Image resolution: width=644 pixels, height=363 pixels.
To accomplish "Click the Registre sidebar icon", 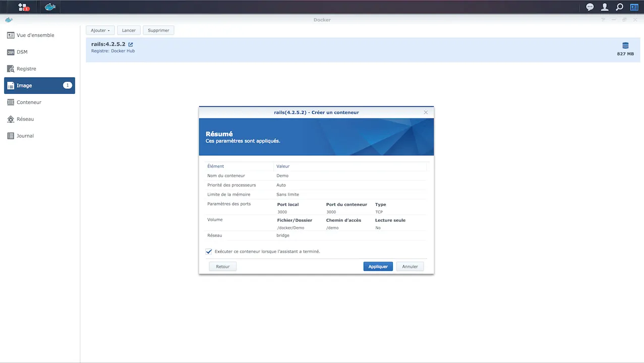I will (x=11, y=69).
